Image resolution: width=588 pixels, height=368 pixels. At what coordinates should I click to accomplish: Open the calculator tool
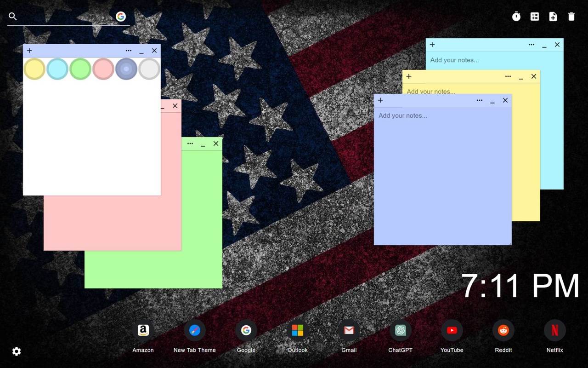[535, 17]
